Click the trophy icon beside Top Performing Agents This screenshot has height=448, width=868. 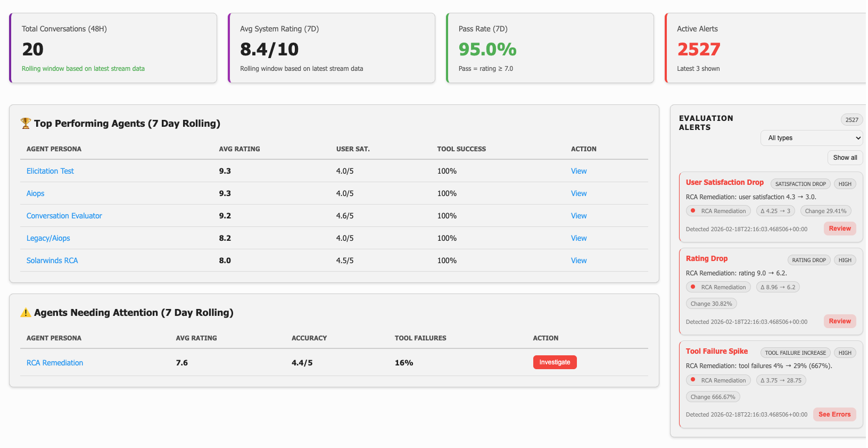click(26, 124)
